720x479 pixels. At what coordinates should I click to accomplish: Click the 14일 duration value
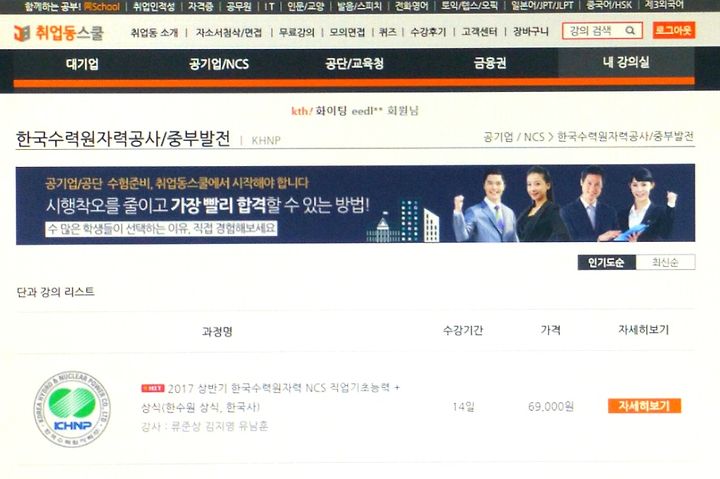click(x=463, y=407)
